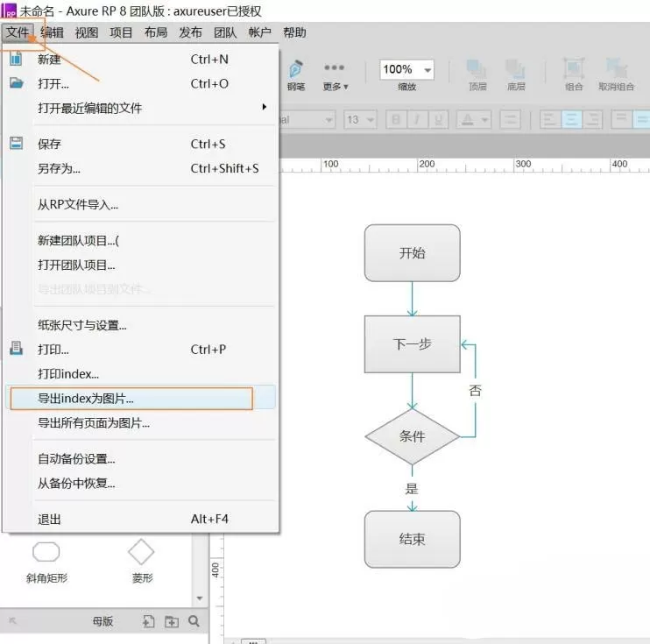Expand 打开最近编辑的文件 submenu arrow
This screenshot has height=644, width=650.
pyautogui.click(x=264, y=107)
